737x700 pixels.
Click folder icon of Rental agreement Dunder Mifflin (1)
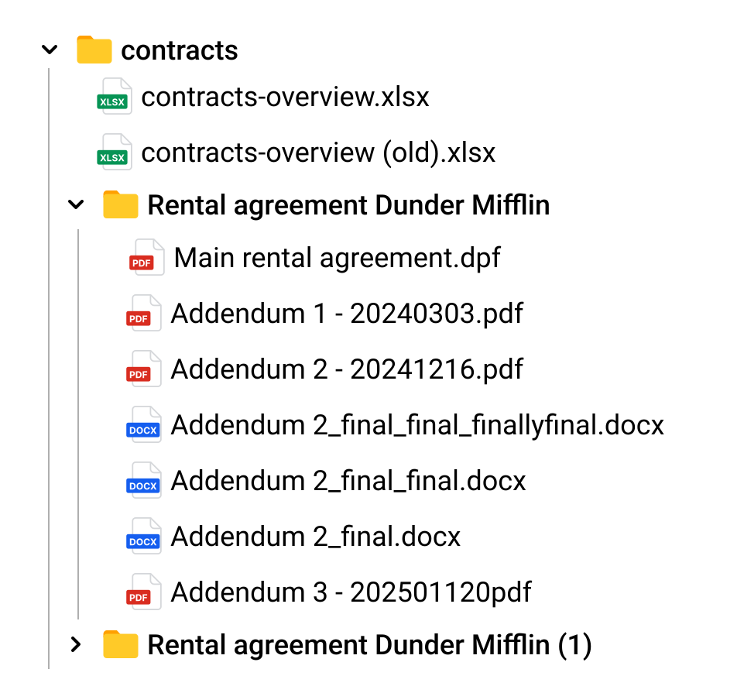tap(120, 644)
